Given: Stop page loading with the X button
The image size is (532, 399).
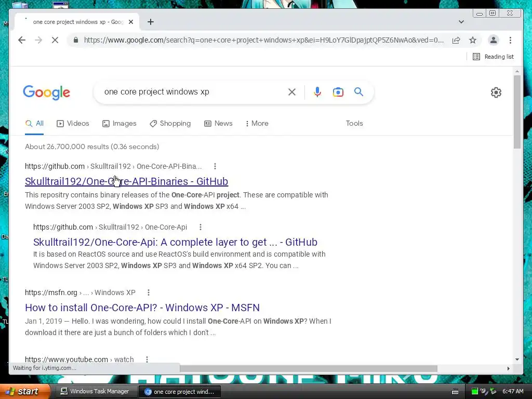Looking at the screenshot, I should click(x=55, y=40).
